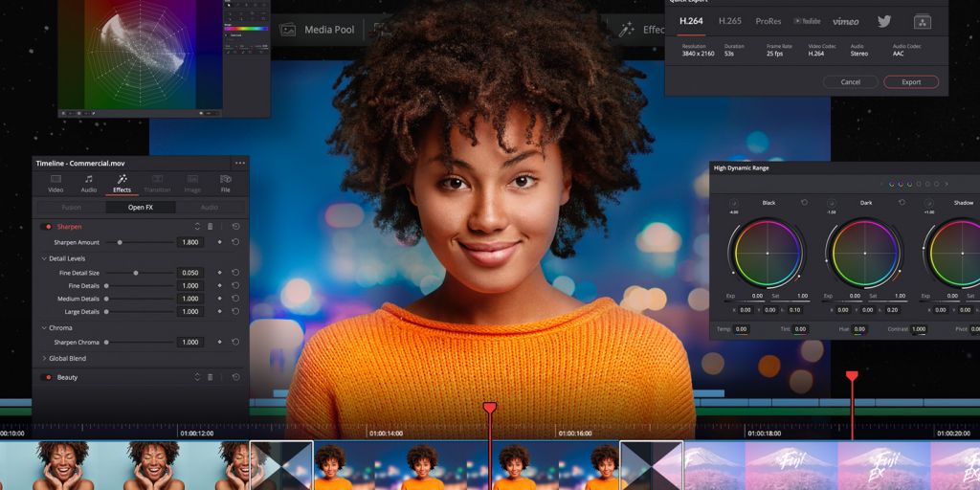Add a keyframe for Large Details

click(219, 311)
